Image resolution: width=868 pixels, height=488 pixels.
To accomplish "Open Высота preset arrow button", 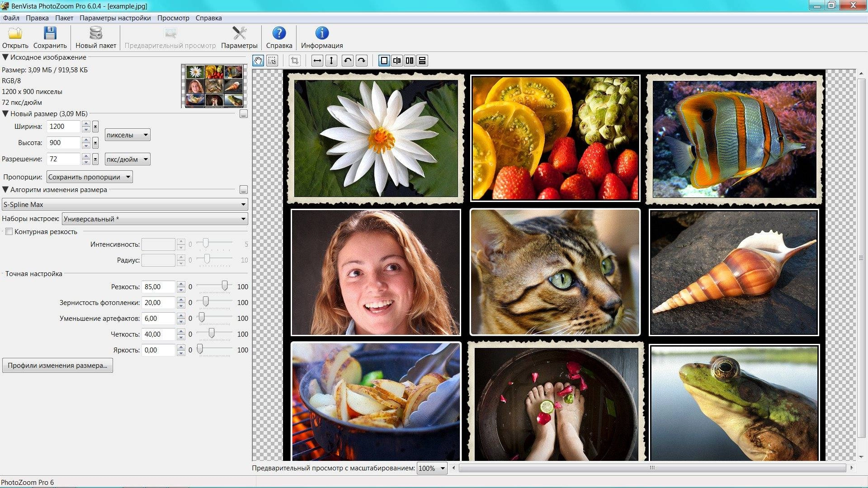I will pos(95,143).
